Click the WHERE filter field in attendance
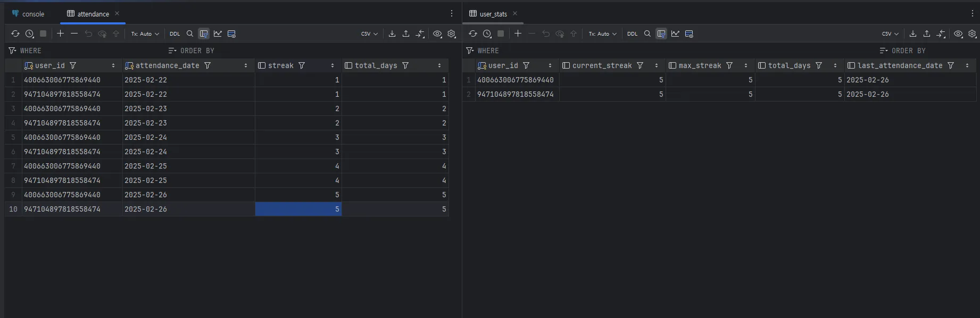Viewport: 980px width, 318px height. click(x=85, y=51)
